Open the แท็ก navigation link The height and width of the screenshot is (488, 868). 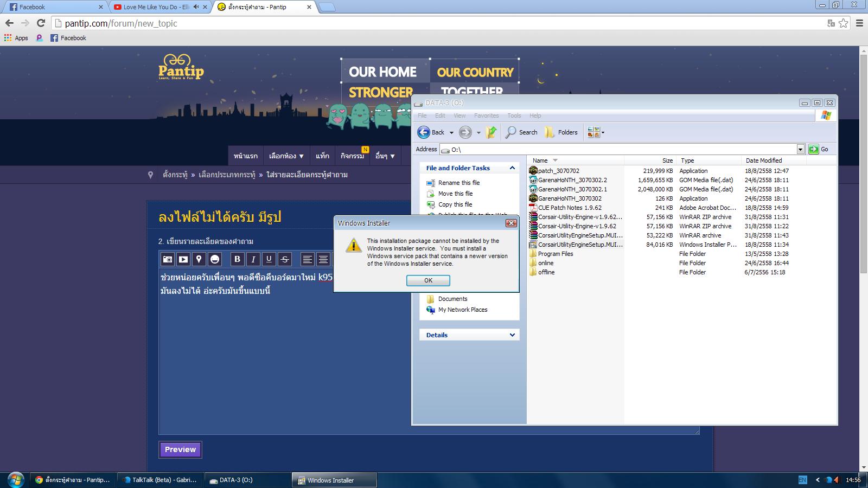tap(322, 156)
